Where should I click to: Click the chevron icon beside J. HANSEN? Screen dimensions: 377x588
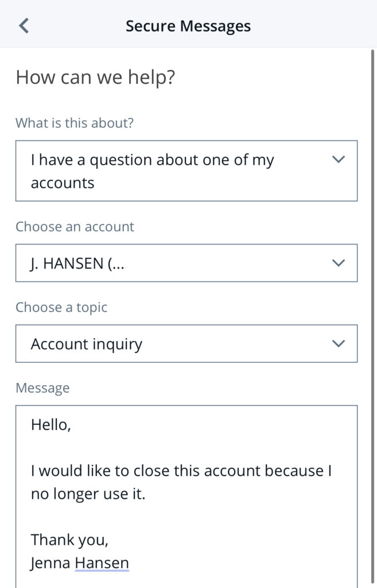point(339,263)
